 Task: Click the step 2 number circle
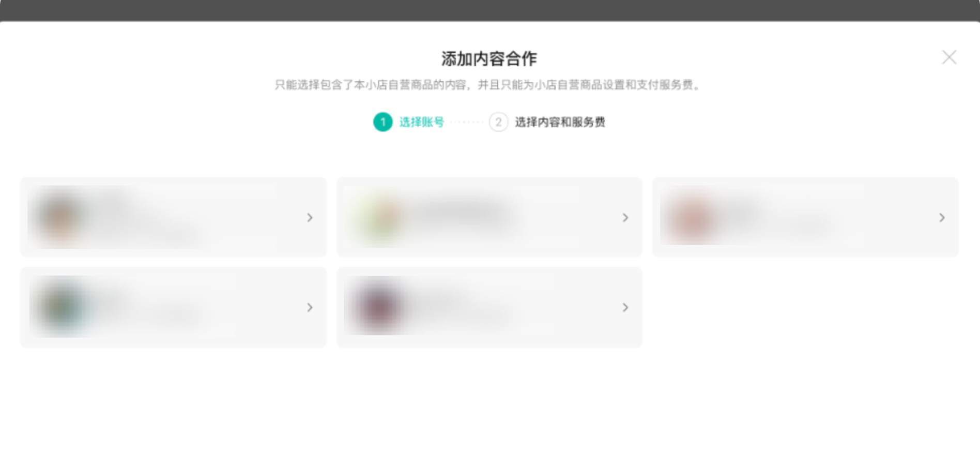[498, 122]
